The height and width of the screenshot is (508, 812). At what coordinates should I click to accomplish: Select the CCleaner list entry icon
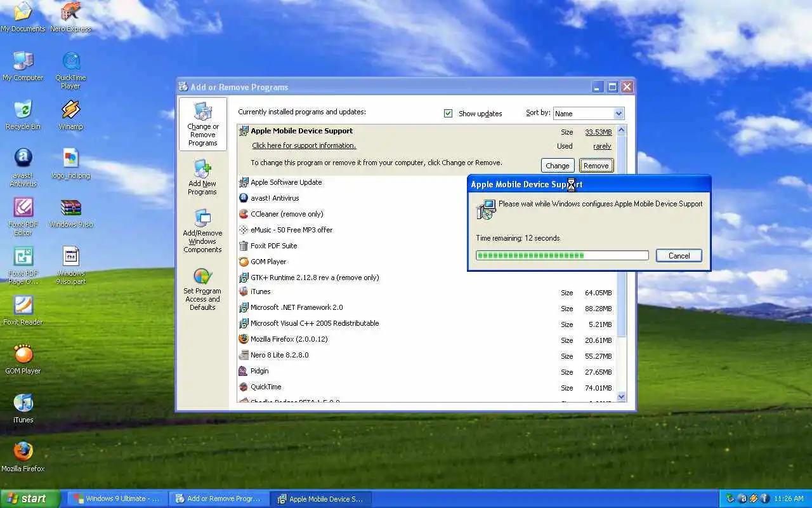244,214
